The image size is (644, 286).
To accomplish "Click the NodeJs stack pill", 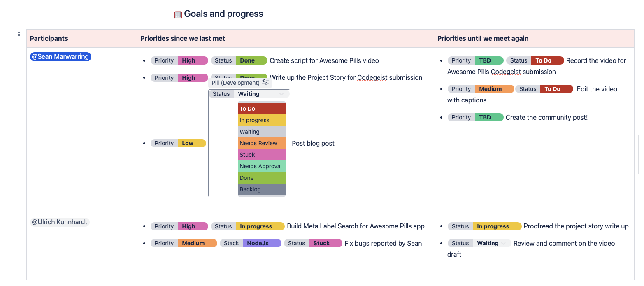I will tap(262, 243).
